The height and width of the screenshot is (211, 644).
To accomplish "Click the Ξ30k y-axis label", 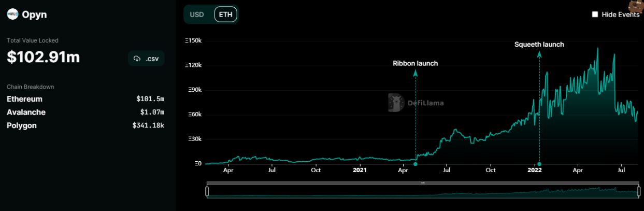I will (195, 139).
